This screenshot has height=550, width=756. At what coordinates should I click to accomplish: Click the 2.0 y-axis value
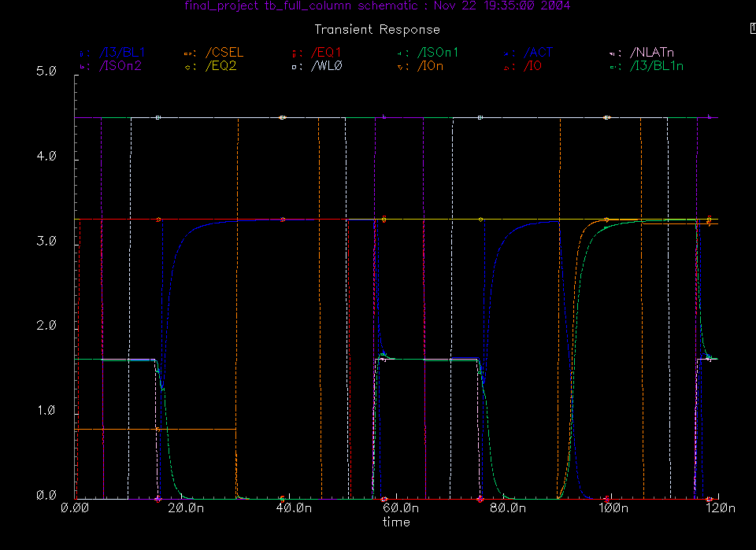(x=46, y=326)
